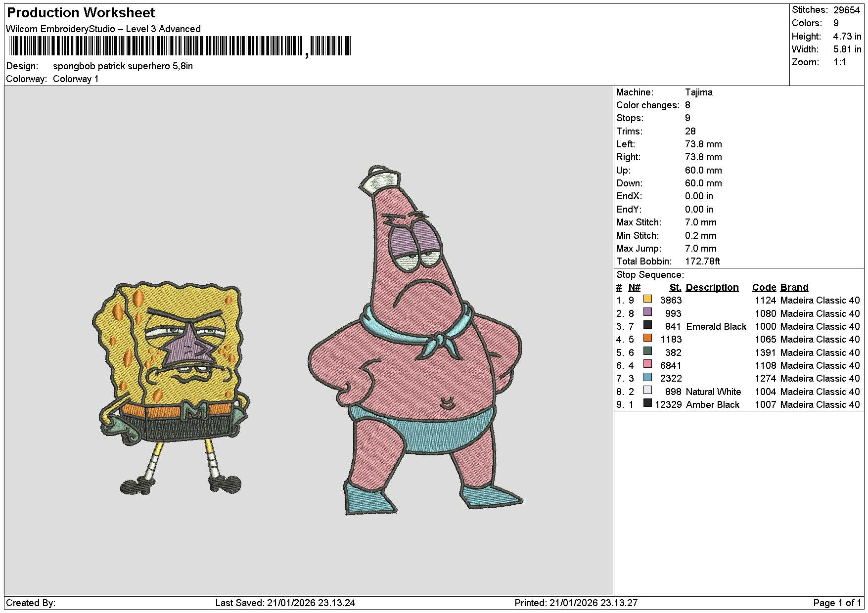Image resolution: width=868 pixels, height=613 pixels.
Task: Click stitch count "2322" in stop 7
Action: coord(671,379)
